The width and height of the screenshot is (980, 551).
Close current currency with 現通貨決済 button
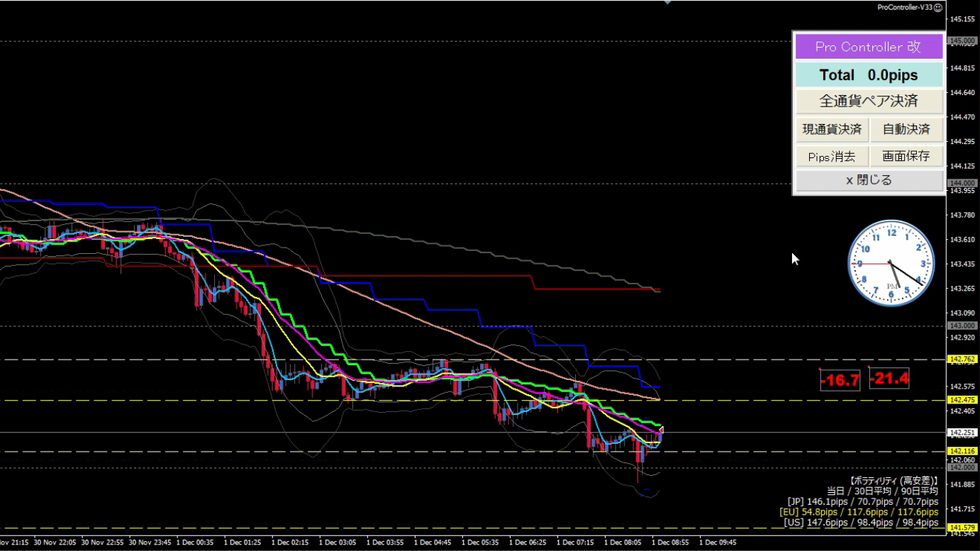click(832, 129)
